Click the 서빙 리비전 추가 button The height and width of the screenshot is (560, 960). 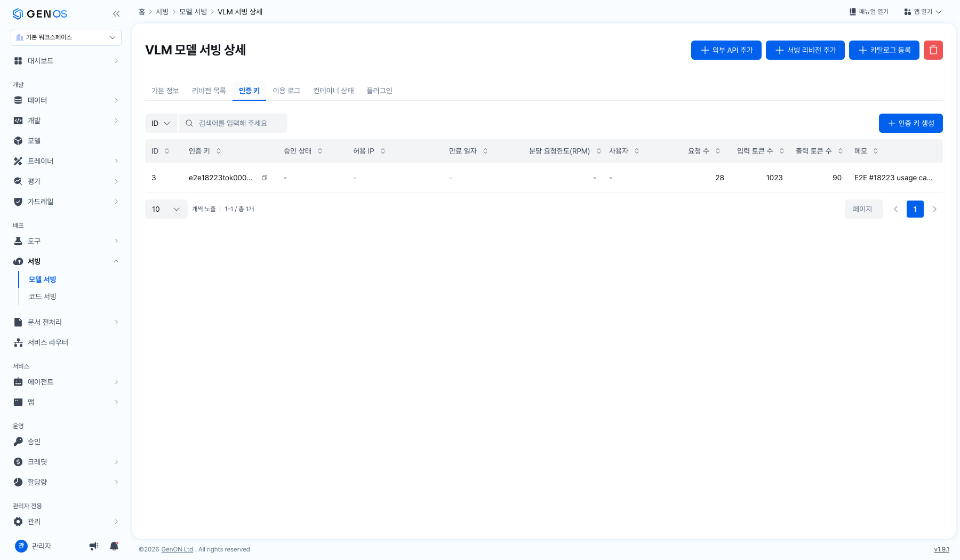(805, 50)
